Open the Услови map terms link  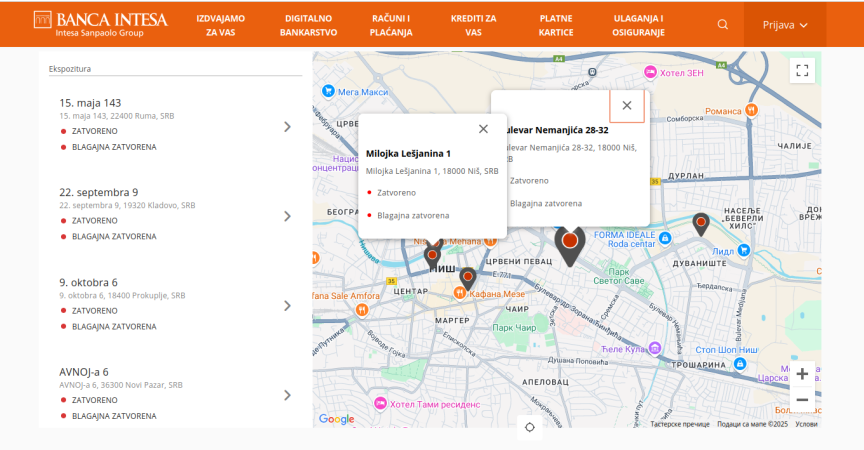pyautogui.click(x=806, y=424)
